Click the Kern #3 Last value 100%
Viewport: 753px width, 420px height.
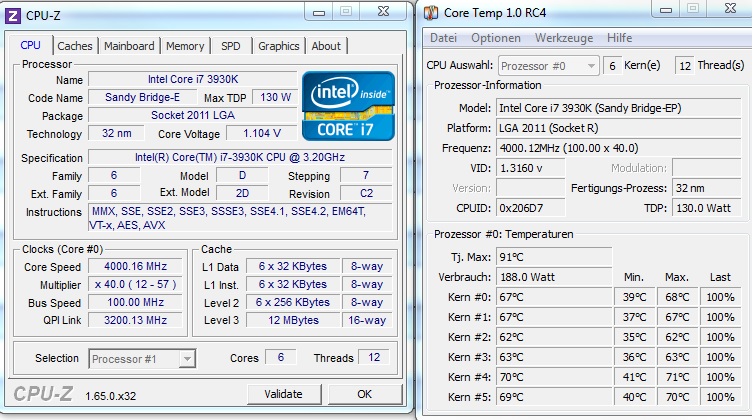[720, 358]
